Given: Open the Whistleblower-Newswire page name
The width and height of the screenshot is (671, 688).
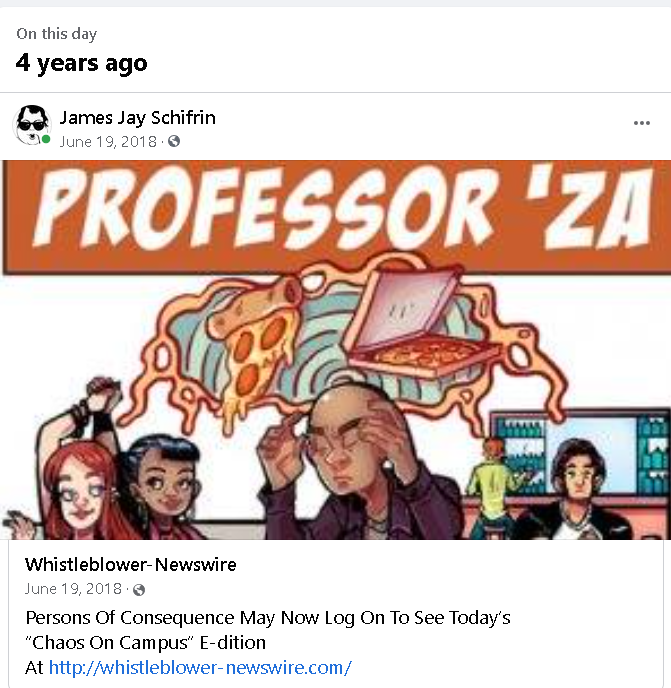Looking at the screenshot, I should [x=130, y=564].
